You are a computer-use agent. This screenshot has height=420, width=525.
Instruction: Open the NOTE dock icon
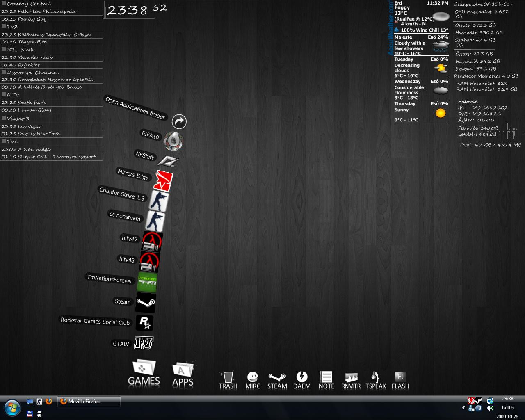tap(326, 380)
